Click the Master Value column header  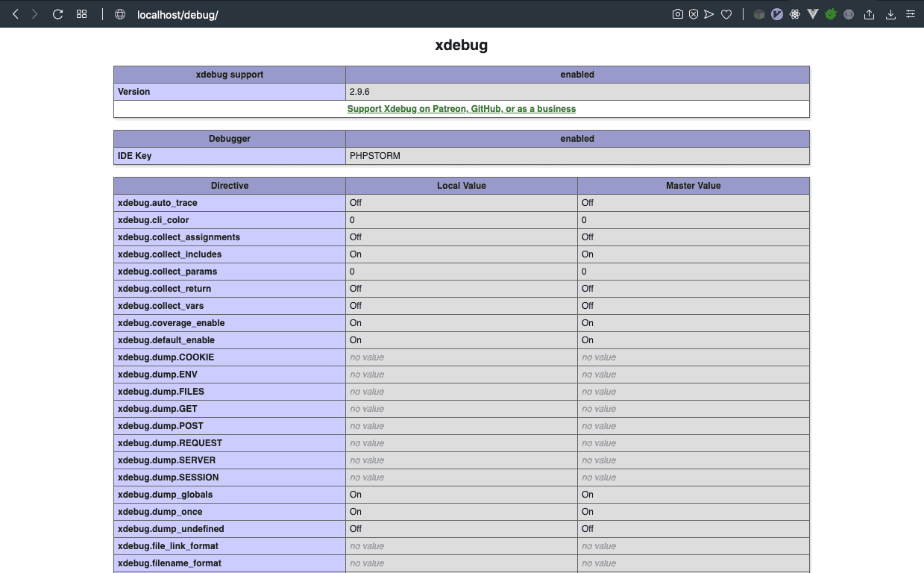pos(693,186)
